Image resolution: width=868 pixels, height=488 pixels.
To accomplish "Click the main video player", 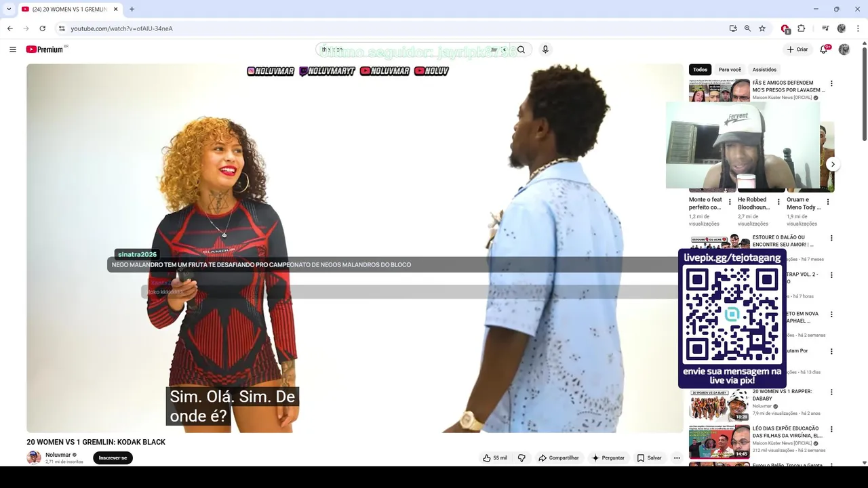I will point(355,248).
